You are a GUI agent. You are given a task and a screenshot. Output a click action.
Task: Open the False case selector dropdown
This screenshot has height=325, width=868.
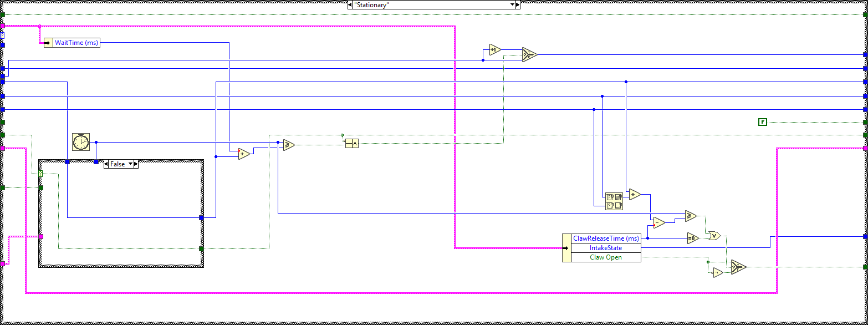tap(129, 164)
